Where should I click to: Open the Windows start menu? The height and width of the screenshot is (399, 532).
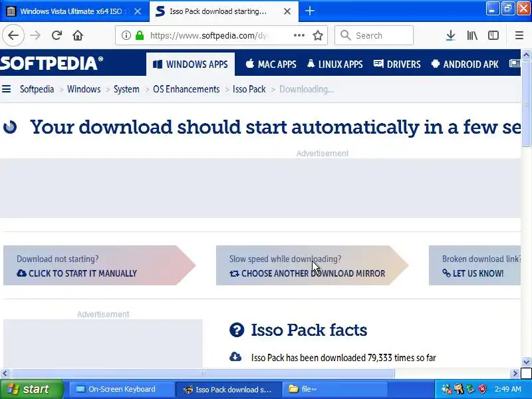click(x=31, y=389)
